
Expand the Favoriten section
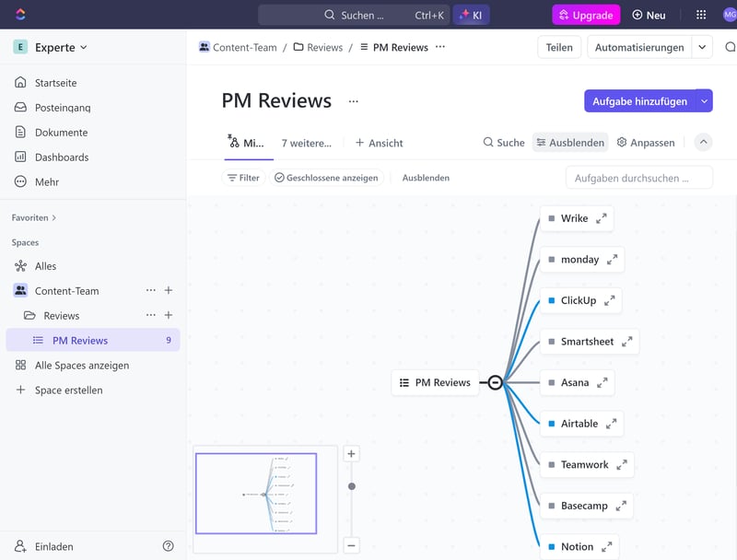34,217
